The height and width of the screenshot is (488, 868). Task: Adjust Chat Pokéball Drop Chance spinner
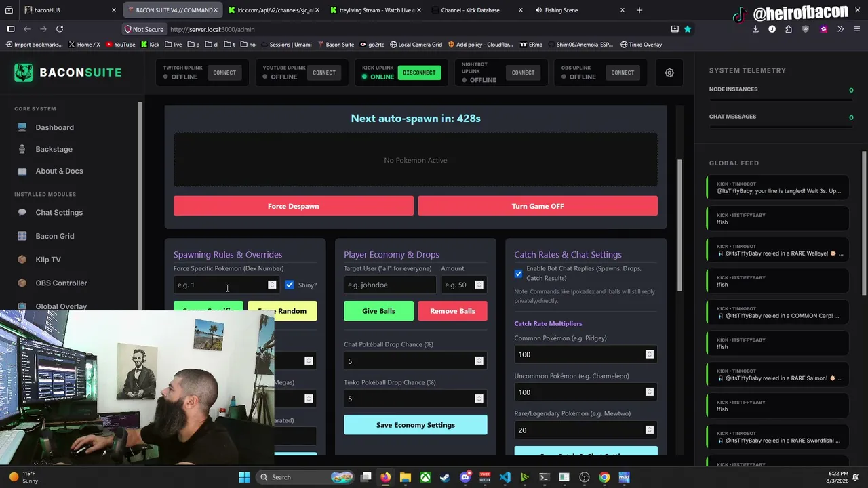pyautogui.click(x=479, y=361)
